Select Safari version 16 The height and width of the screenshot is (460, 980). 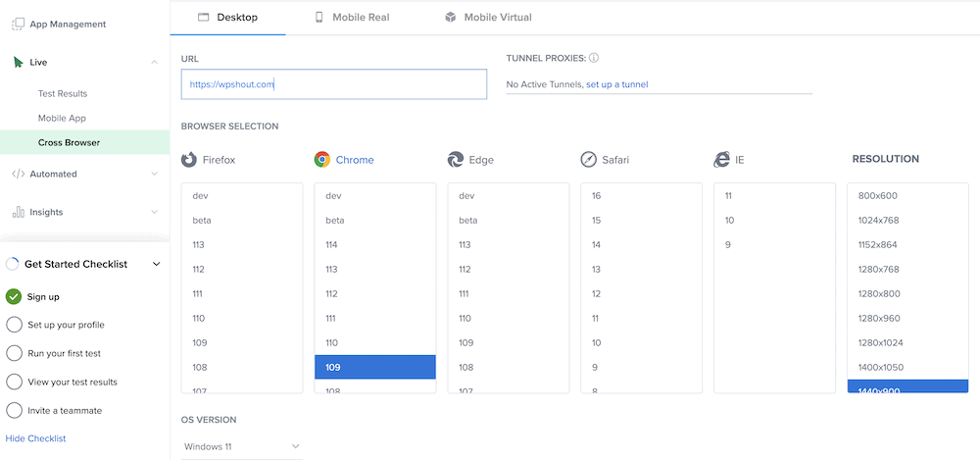click(641, 196)
